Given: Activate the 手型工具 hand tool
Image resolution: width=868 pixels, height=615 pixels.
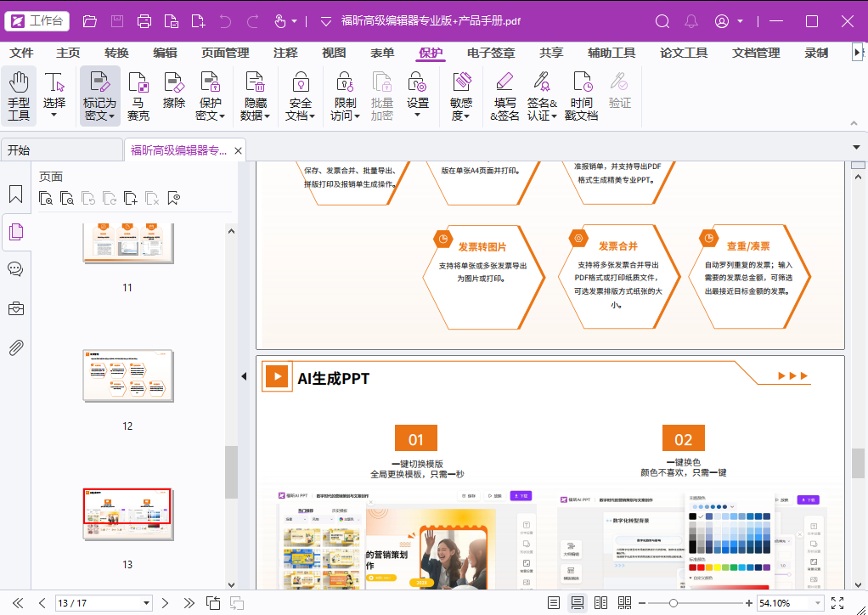Looking at the screenshot, I should point(19,96).
